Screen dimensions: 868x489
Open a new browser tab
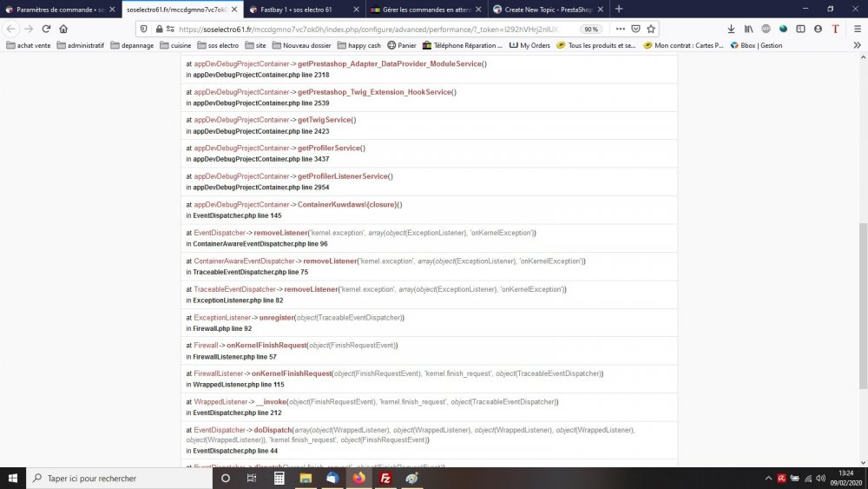pyautogui.click(x=619, y=9)
